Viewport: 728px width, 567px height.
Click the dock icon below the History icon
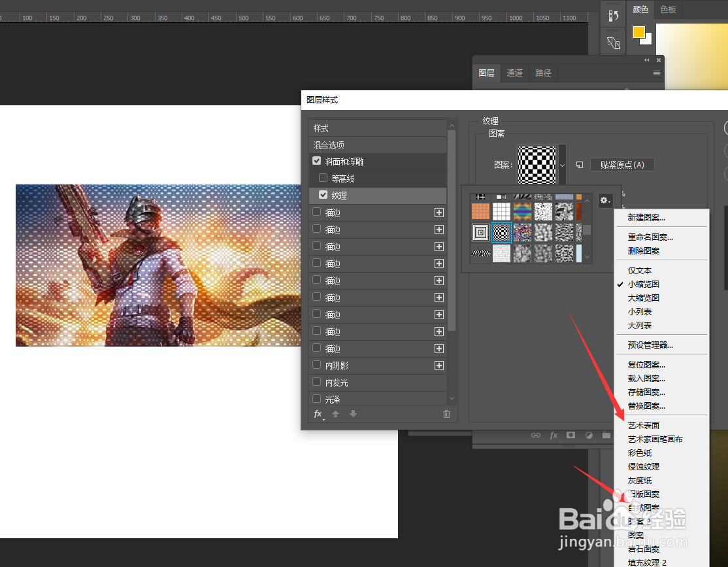pyautogui.click(x=614, y=43)
